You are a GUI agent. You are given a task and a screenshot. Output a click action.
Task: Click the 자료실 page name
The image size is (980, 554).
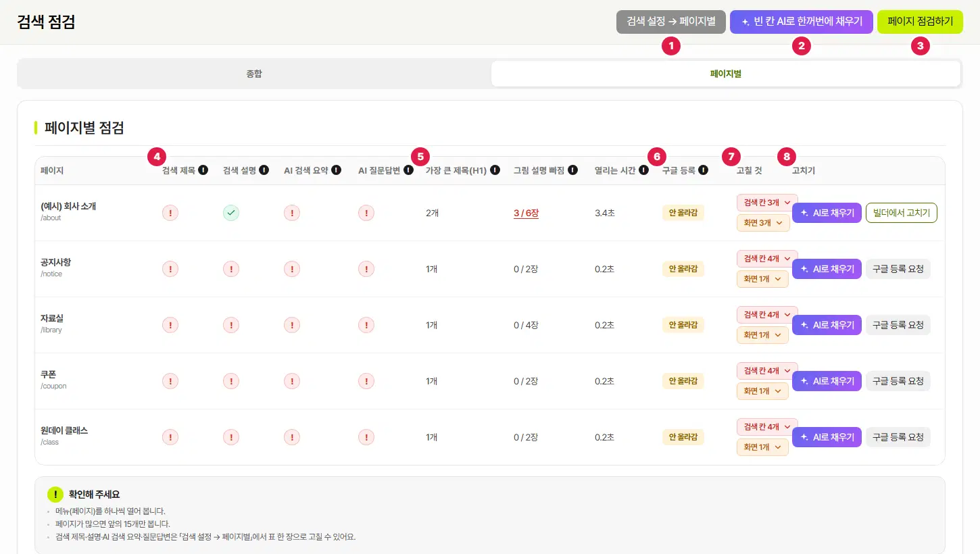(52, 318)
